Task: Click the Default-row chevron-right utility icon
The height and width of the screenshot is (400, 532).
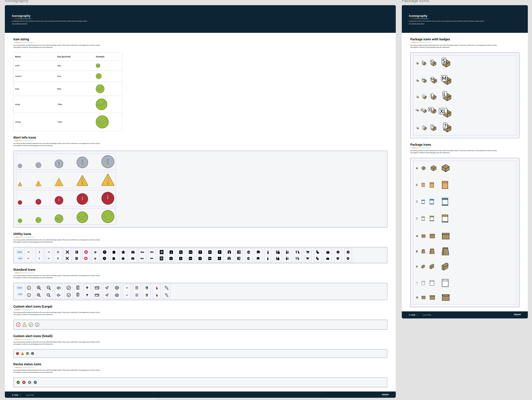Action: pyautogui.click(x=39, y=252)
